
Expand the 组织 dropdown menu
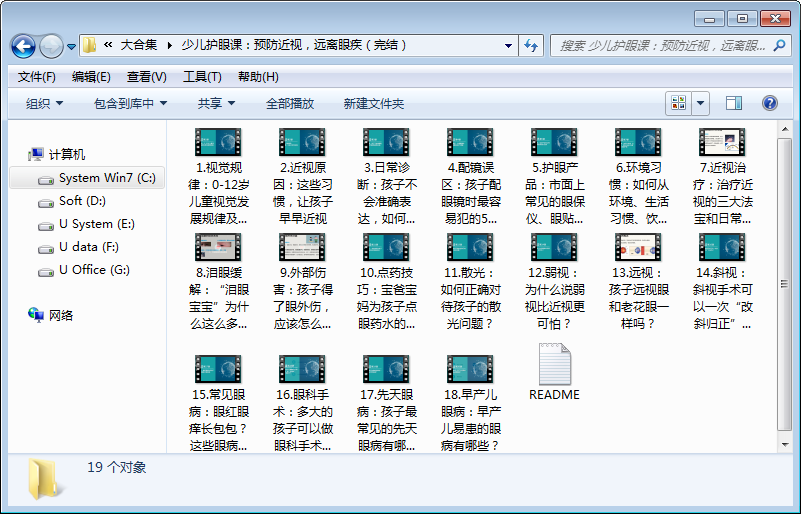coord(44,103)
